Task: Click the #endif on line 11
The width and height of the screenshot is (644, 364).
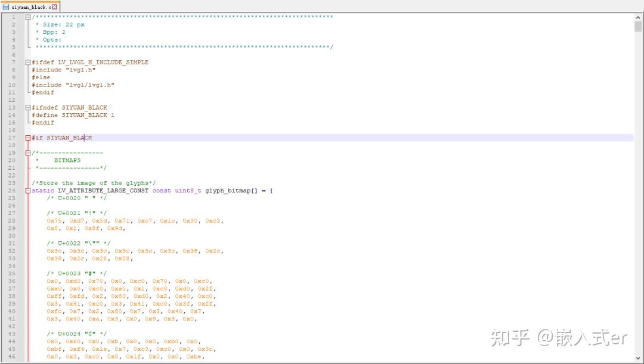Action: coord(43,93)
